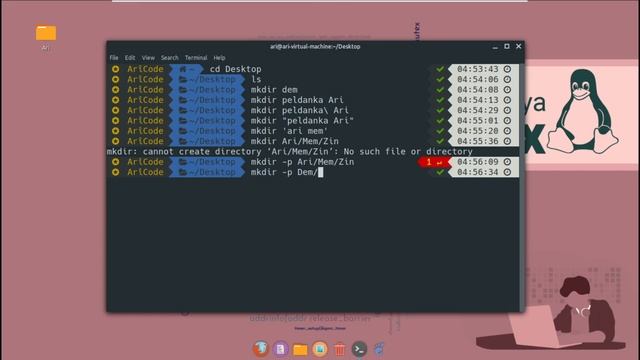Image resolution: width=640 pixels, height=360 pixels.
Task: Click the green checkmark on the cd Desktop line
Action: coord(440,69)
